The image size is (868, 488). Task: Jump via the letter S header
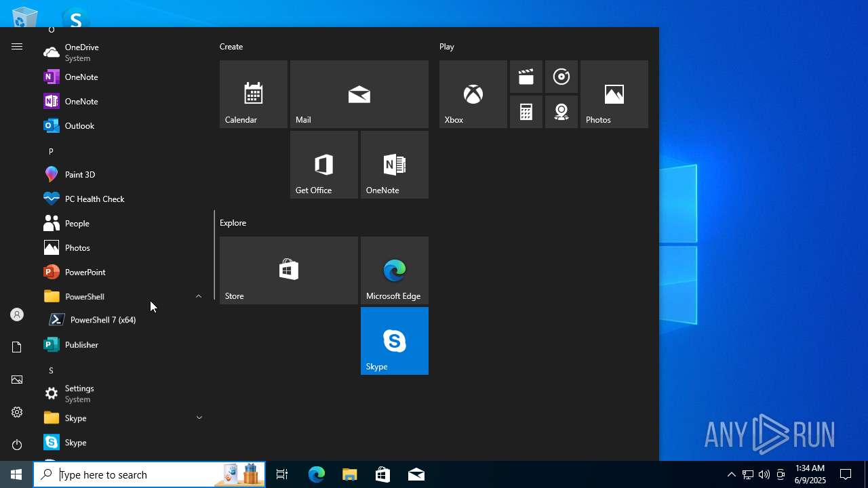pyautogui.click(x=51, y=370)
